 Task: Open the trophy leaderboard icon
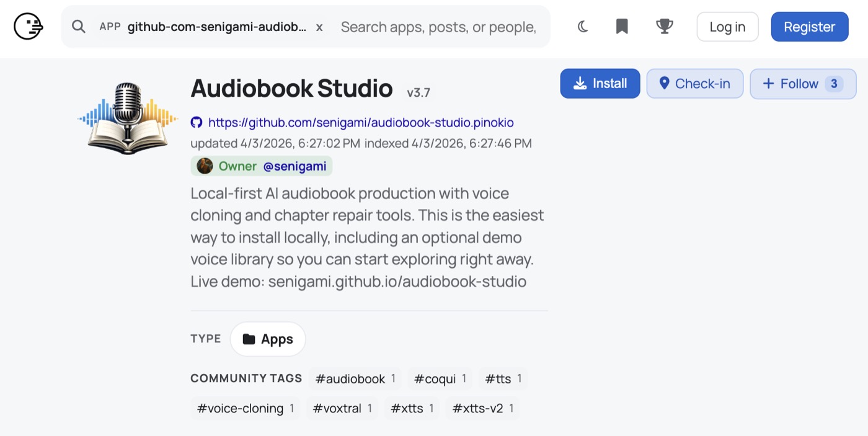pyautogui.click(x=664, y=27)
